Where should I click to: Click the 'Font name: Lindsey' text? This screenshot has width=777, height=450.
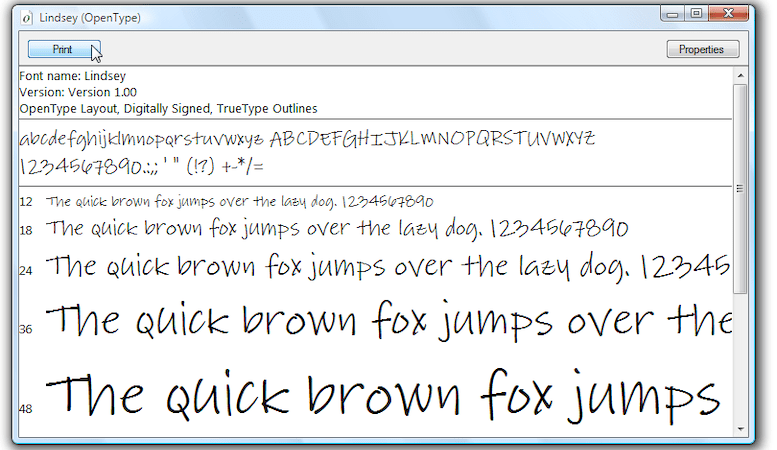point(72,76)
